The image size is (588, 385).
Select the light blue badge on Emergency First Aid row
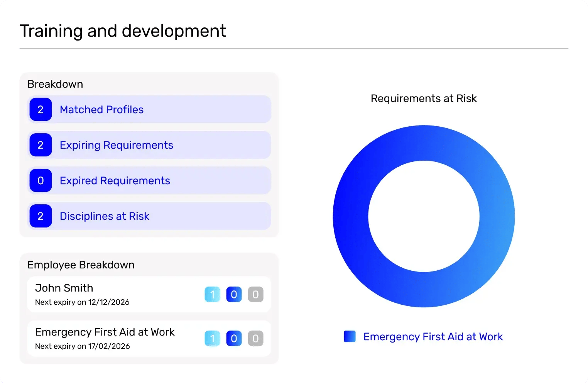[212, 338]
